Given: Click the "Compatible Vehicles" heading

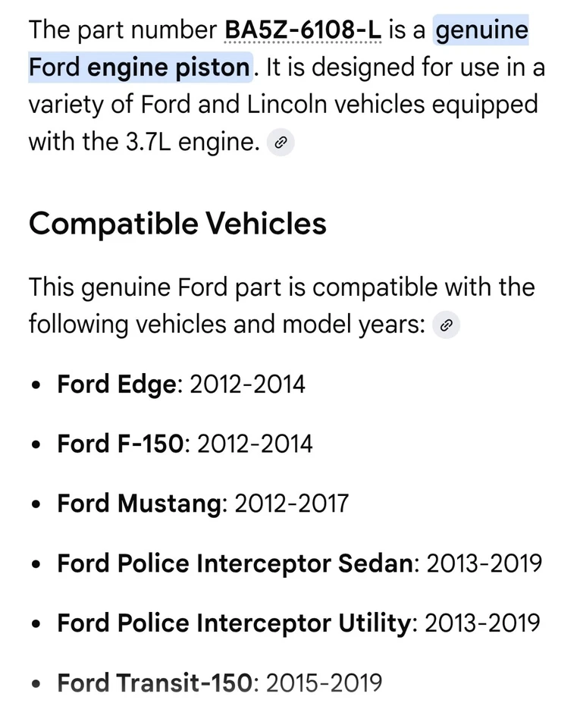Looking at the screenshot, I should click(x=177, y=223).
